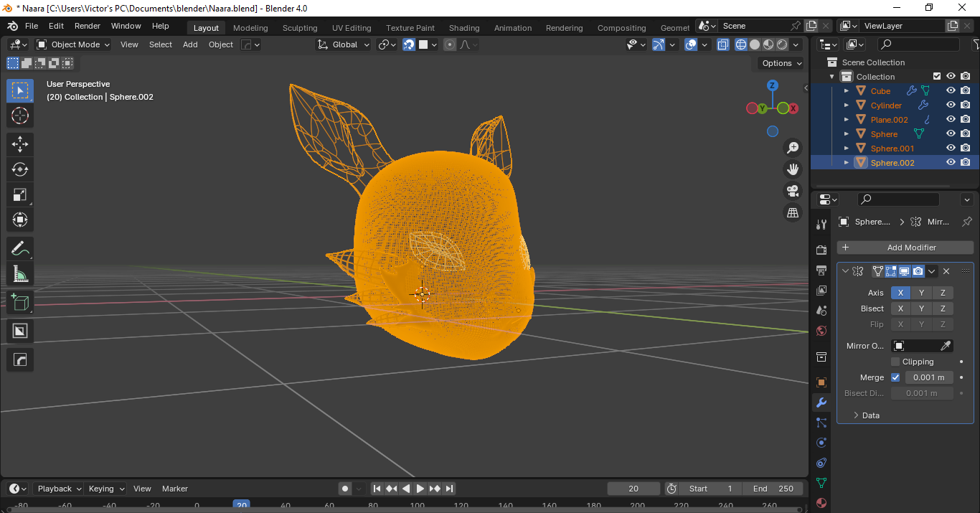Activate the Scale tool
Screen dimensions: 980x513
20,194
